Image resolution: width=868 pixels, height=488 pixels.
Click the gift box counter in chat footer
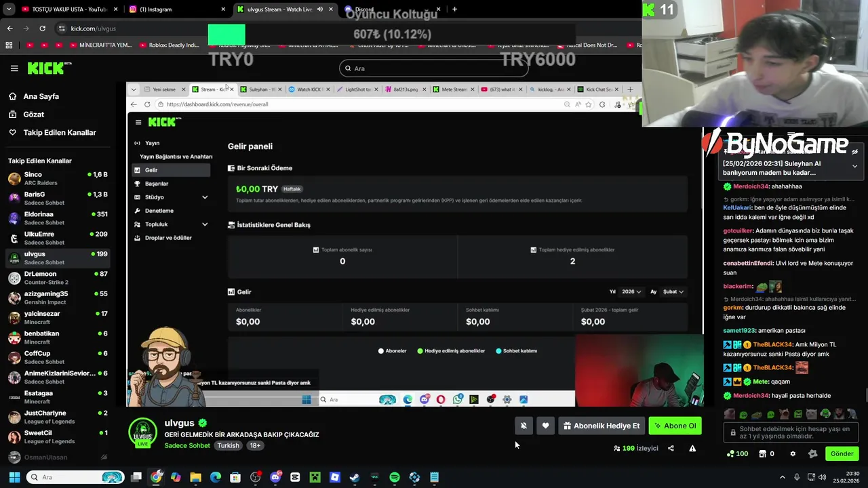click(766, 453)
